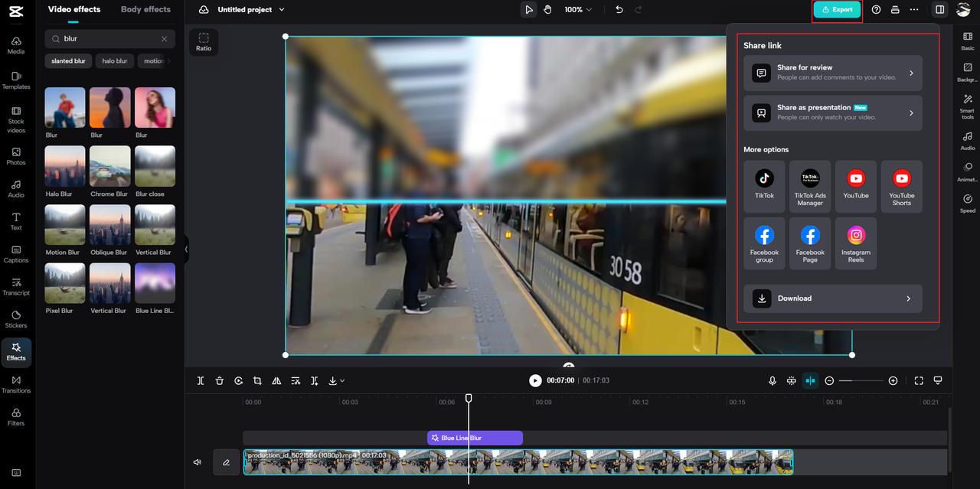The width and height of the screenshot is (980, 489).
Task: Enable fullscreen preview mode
Action: click(x=918, y=380)
